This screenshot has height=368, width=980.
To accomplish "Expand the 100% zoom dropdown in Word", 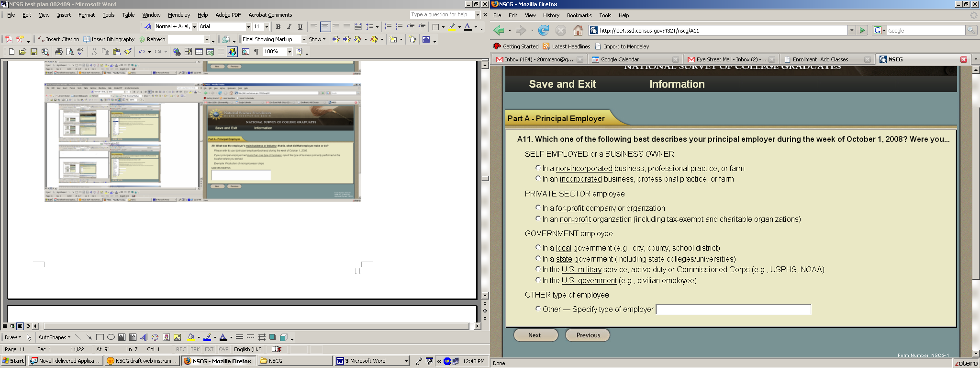I will click(290, 52).
